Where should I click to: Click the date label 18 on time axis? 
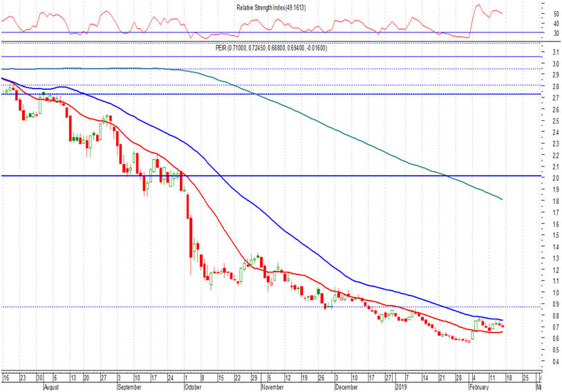pos(509,378)
